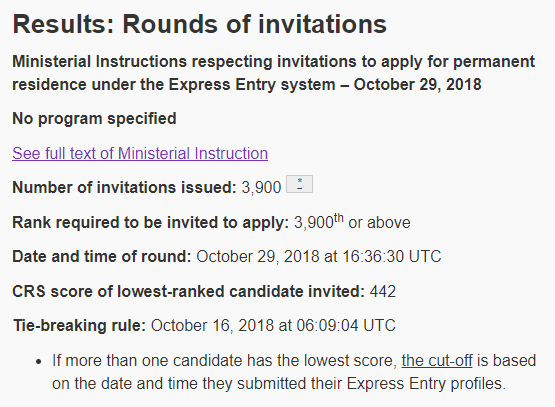The width and height of the screenshot is (555, 407).
Task: Click the No program specified subheading
Action: [94, 119]
